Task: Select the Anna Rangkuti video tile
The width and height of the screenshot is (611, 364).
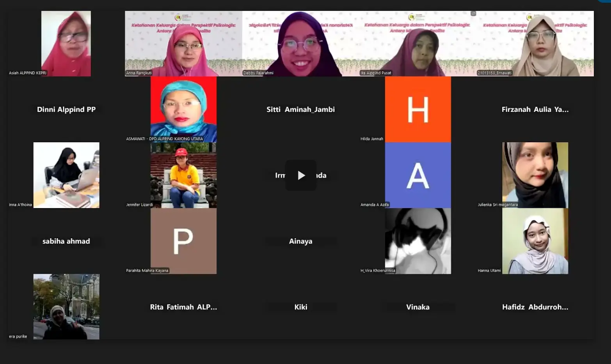Action: click(183, 43)
